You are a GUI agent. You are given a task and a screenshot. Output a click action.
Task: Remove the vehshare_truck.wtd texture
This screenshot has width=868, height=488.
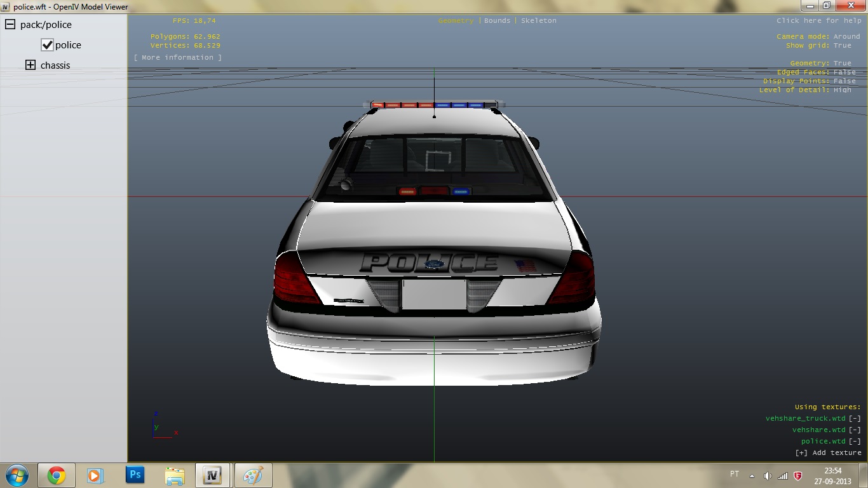coord(855,419)
